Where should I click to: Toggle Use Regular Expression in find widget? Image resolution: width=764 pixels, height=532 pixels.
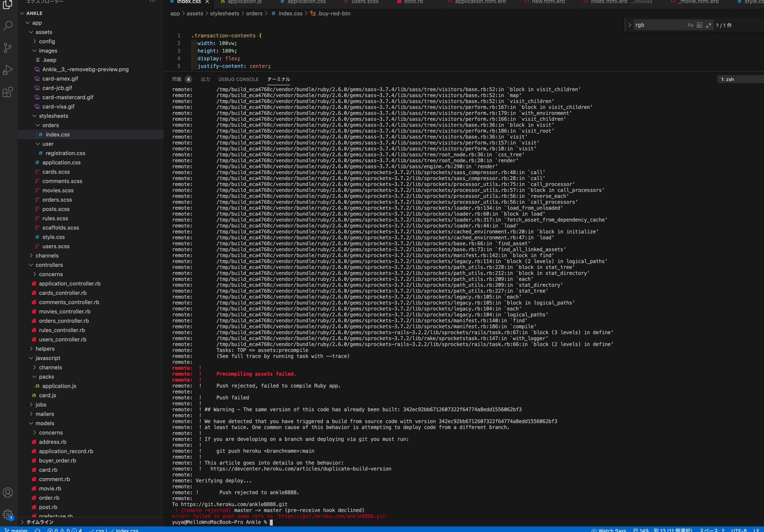click(x=709, y=25)
